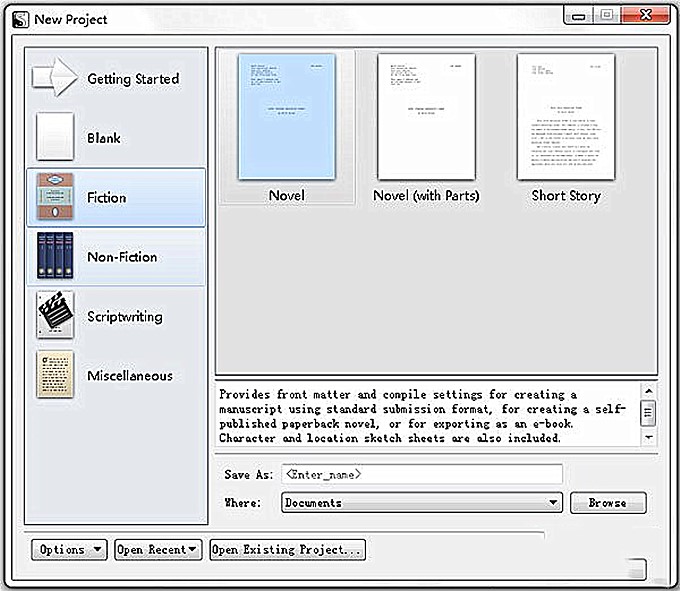Select the Non-Fiction category label

point(122,257)
